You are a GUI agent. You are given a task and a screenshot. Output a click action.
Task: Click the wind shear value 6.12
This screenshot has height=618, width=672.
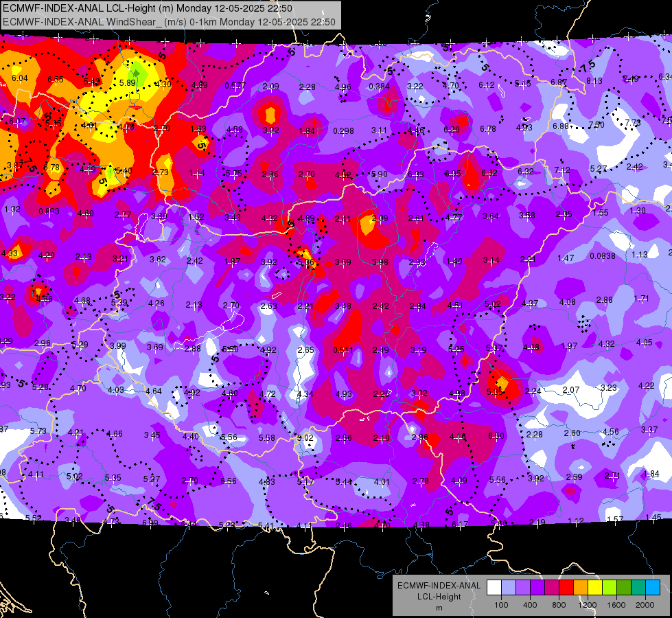487,85
